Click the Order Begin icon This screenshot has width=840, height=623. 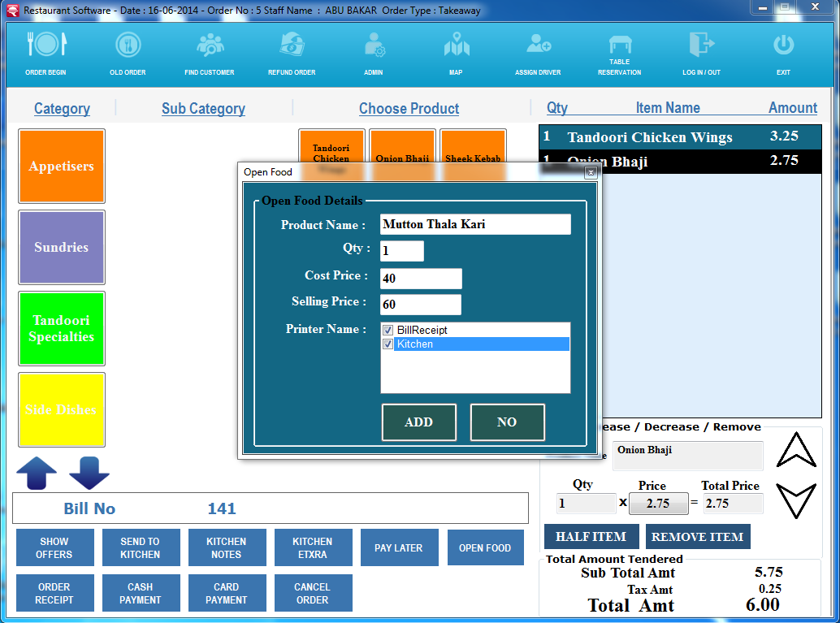coord(45,45)
